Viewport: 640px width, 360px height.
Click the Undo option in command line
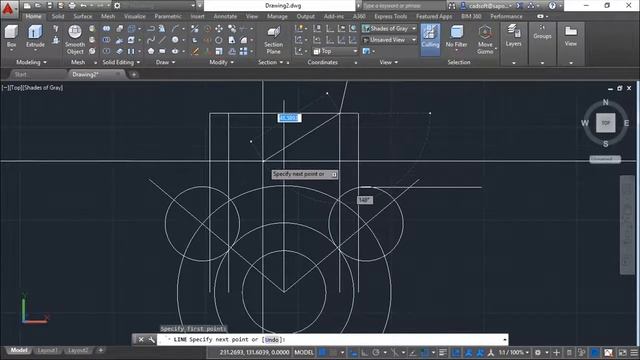click(x=272, y=340)
